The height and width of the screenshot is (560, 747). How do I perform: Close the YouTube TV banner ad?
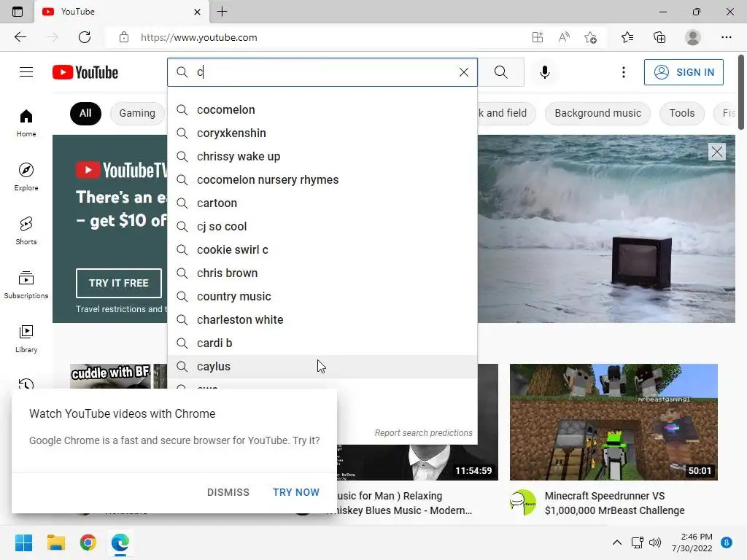coord(716,152)
